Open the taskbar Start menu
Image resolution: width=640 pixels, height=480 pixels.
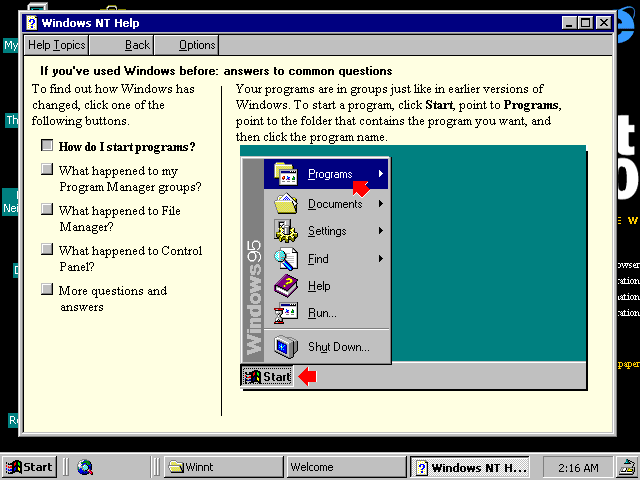29,467
